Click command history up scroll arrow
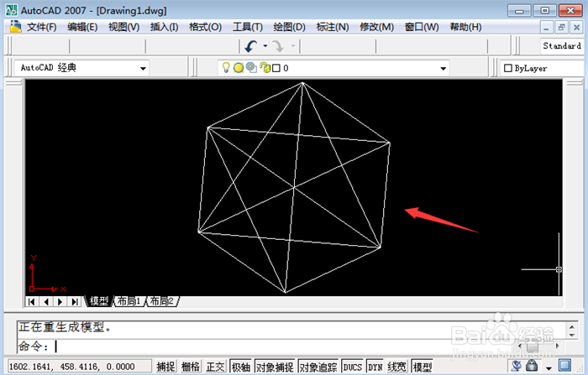 pyautogui.click(x=572, y=326)
